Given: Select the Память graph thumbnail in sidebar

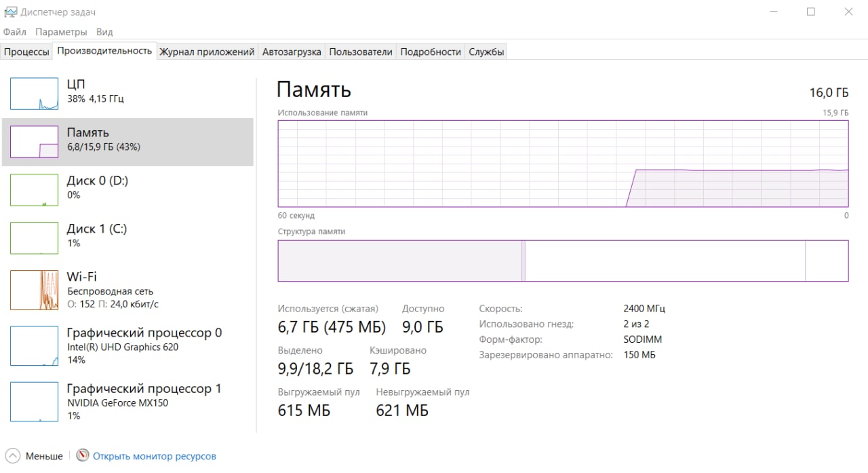Looking at the screenshot, I should tap(34, 142).
